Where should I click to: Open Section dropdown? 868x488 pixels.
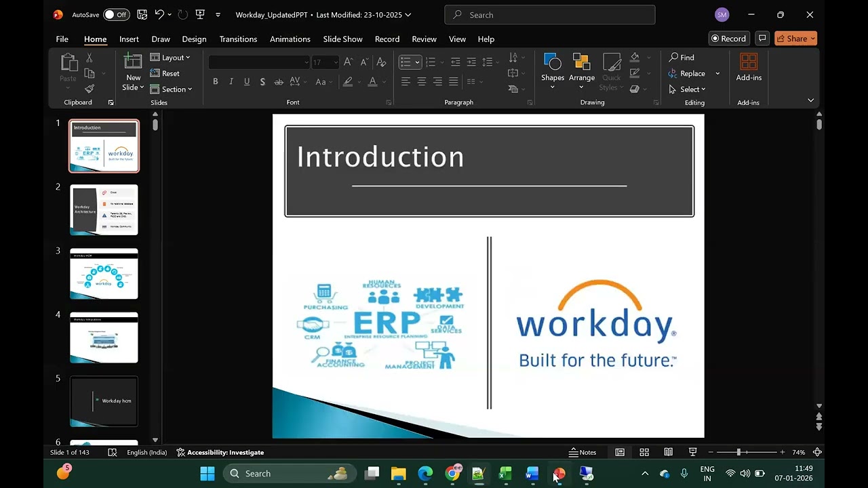172,89
